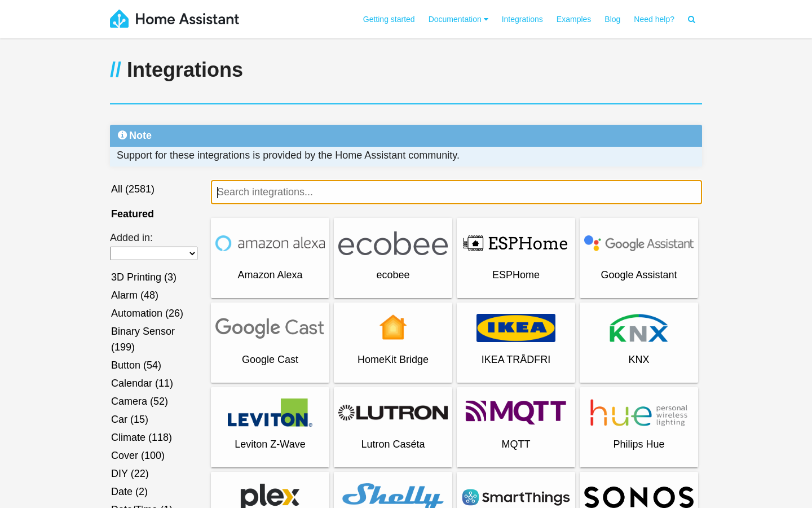Open the 'Added in' version dropdown

pyautogui.click(x=153, y=253)
